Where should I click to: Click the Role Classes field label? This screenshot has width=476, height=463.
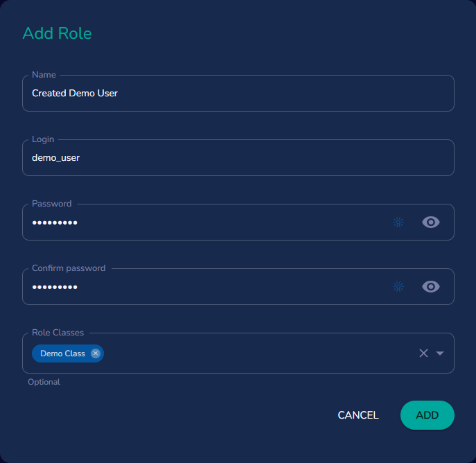pos(58,333)
